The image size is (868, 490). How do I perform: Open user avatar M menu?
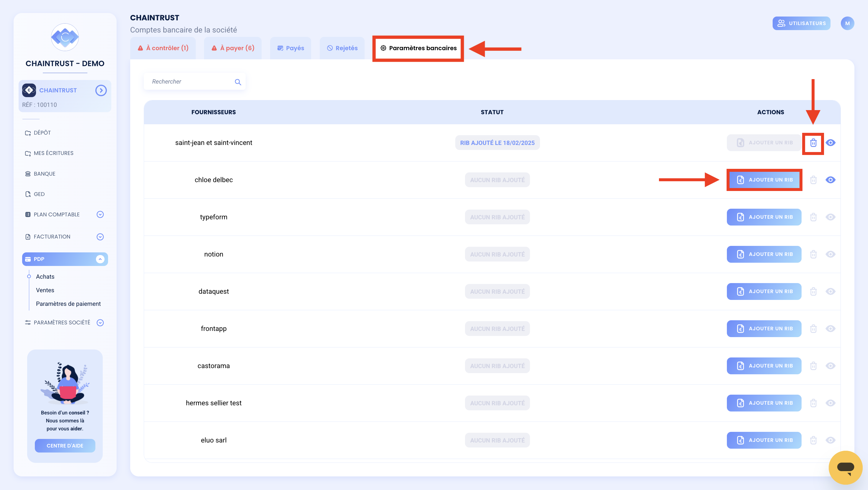point(847,24)
